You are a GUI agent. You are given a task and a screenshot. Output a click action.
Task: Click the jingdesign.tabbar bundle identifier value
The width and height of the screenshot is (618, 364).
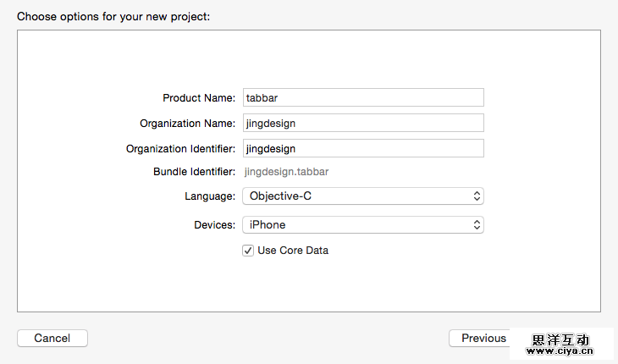pos(286,171)
